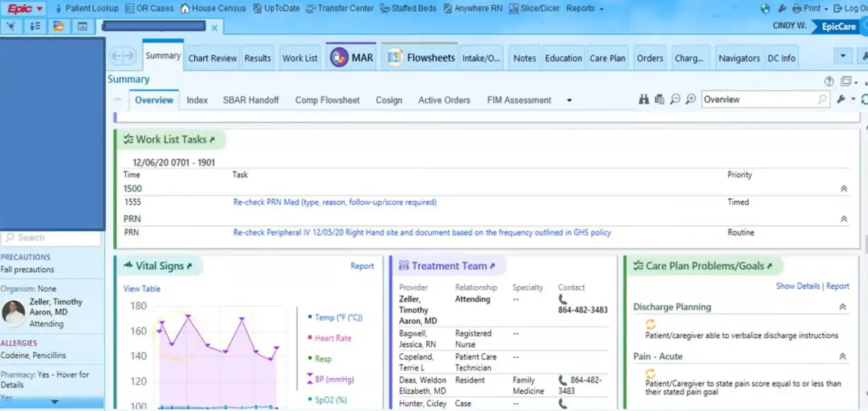This screenshot has height=411, width=868.
Task: Open Transfer Center
Action: (x=340, y=9)
